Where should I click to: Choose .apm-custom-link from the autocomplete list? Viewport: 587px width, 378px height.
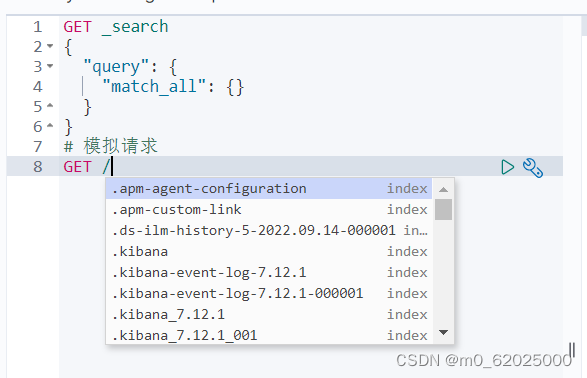(x=269, y=210)
